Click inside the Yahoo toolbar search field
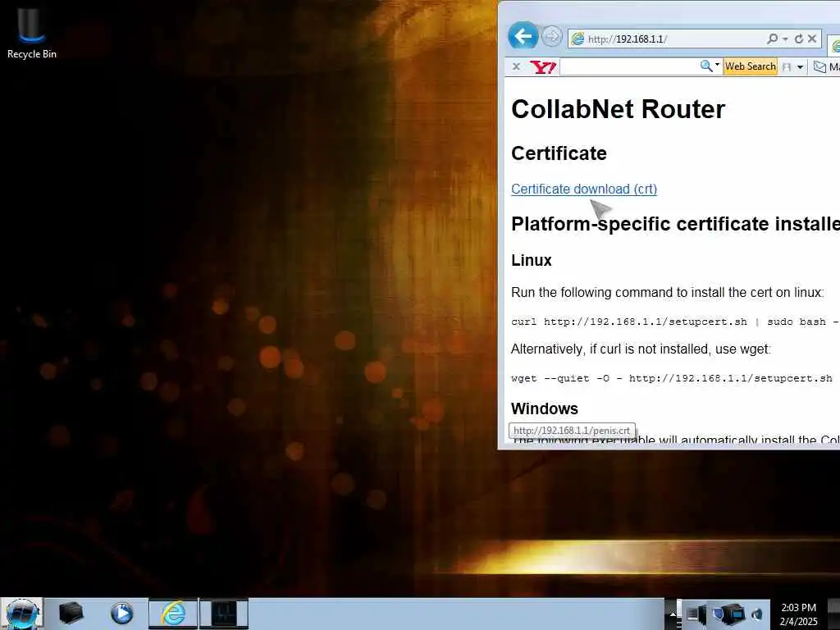Screen dimensions: 840x630 [628, 67]
